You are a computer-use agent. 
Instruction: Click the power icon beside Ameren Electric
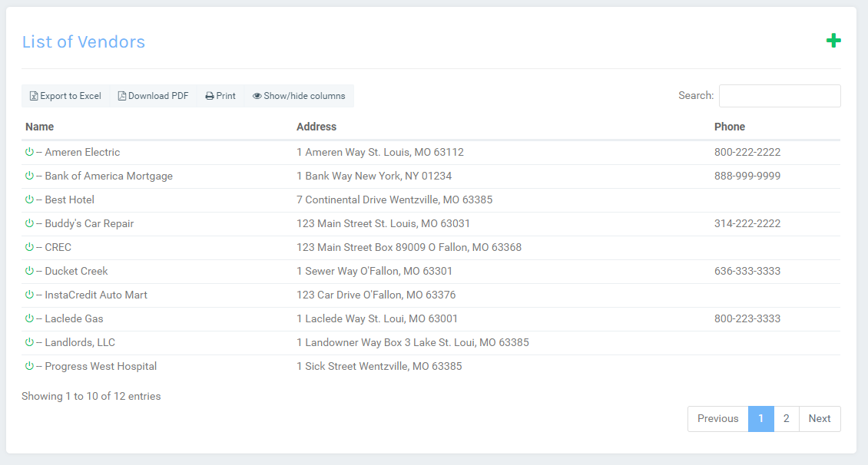(29, 152)
